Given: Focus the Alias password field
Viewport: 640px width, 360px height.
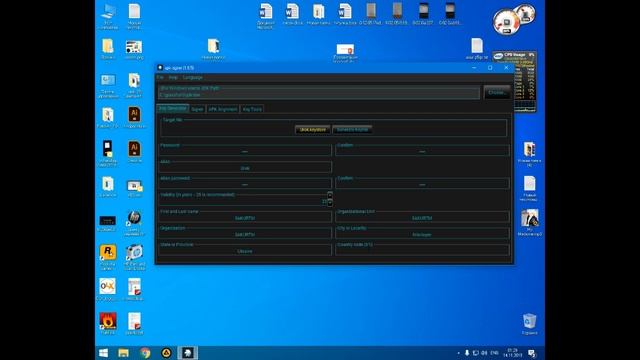Looking at the screenshot, I should (x=245, y=184).
